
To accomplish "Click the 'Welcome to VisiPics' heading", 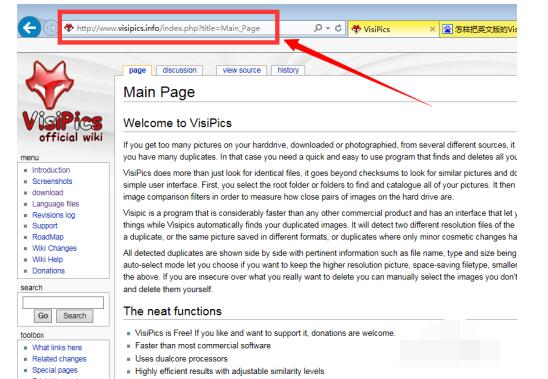I will 177,123.
